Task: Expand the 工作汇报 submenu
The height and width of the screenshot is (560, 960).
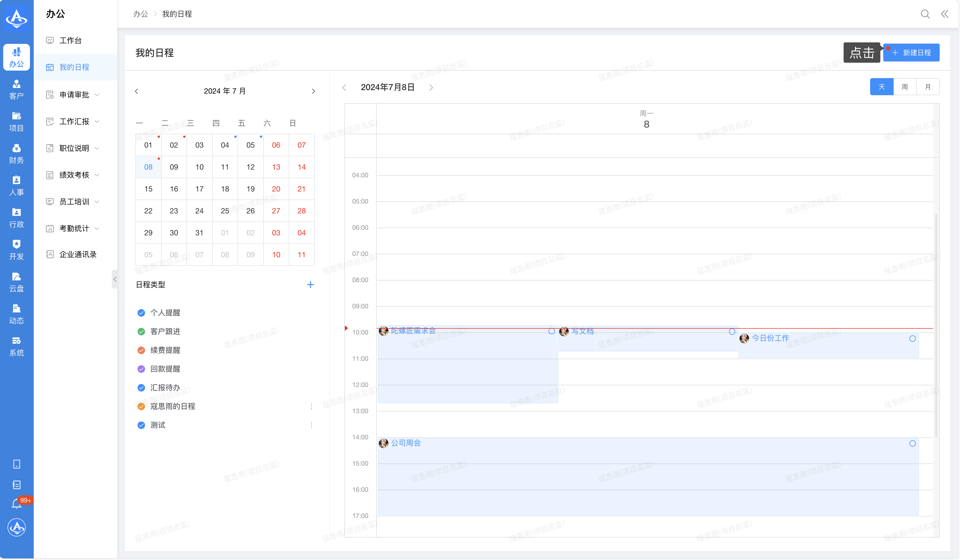Action: tap(74, 121)
